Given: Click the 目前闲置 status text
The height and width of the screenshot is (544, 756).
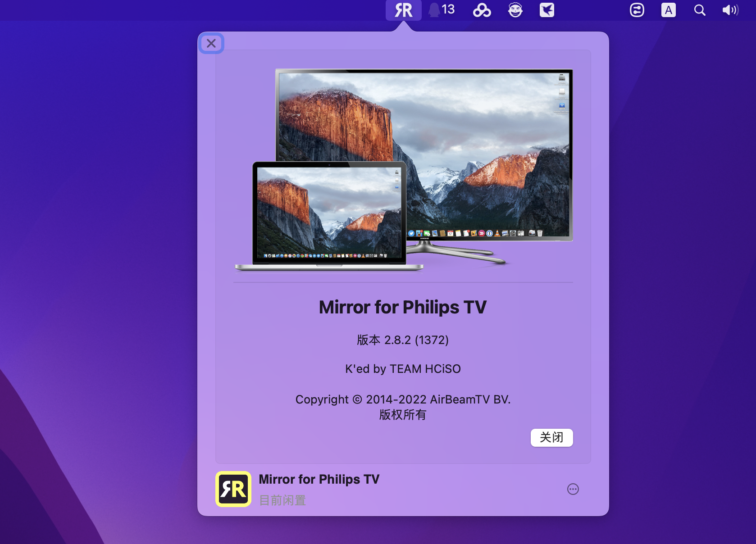Looking at the screenshot, I should (x=282, y=500).
